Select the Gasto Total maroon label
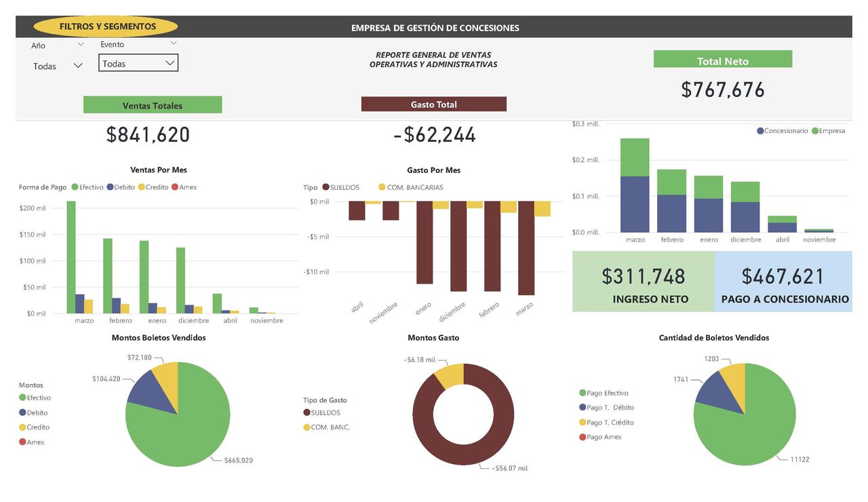This screenshot has width=868, height=502. pos(434,104)
